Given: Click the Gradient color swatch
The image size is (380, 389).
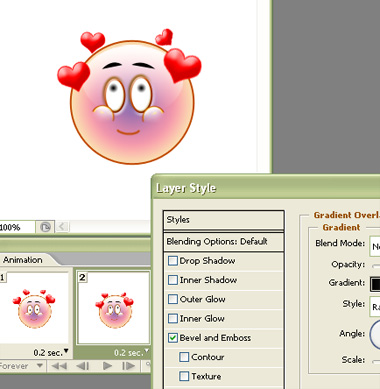Looking at the screenshot, I should click(x=375, y=284).
